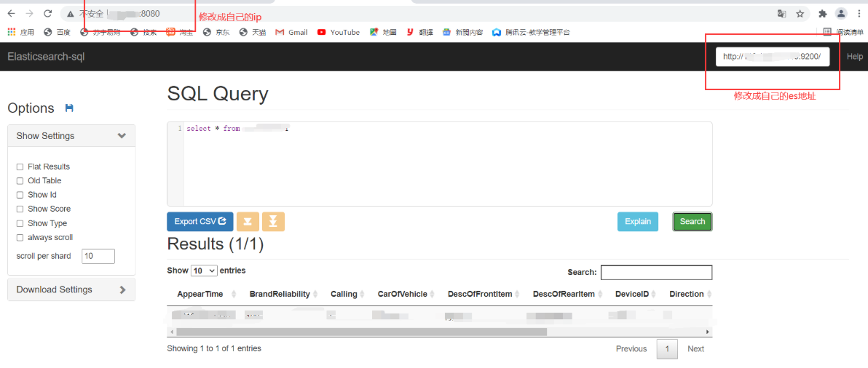Bookmark this page with the star icon

800,13
